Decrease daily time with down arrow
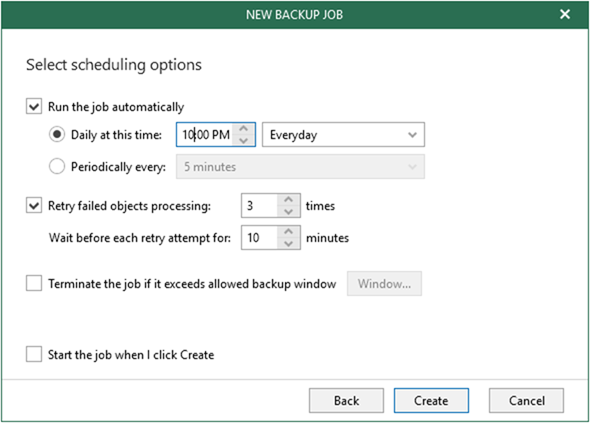This screenshot has height=423, width=590. point(243,140)
